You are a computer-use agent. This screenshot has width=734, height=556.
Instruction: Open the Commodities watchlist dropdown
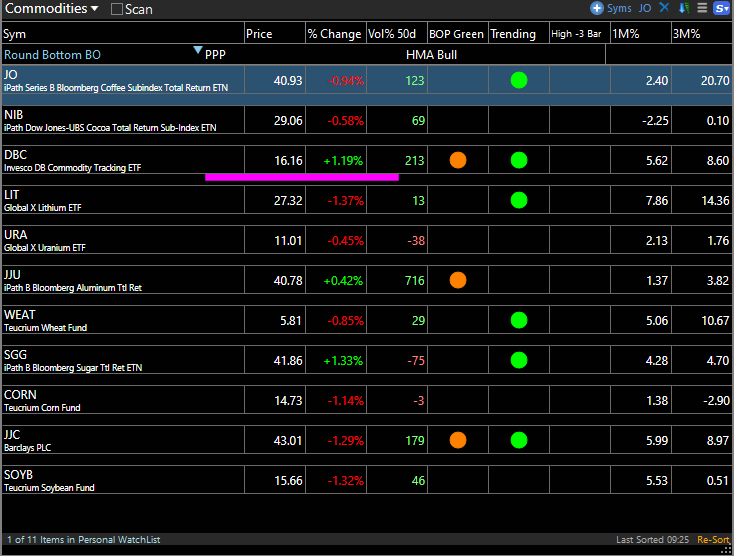[51, 8]
